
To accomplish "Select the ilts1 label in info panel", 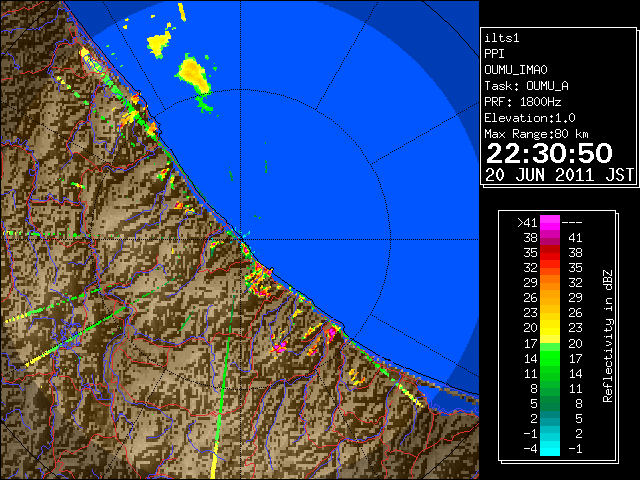I will tap(502, 38).
